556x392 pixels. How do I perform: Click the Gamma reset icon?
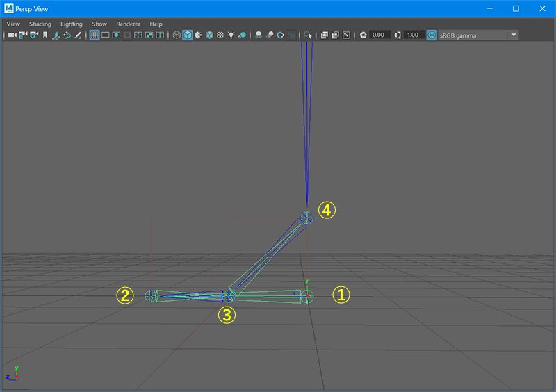point(398,35)
